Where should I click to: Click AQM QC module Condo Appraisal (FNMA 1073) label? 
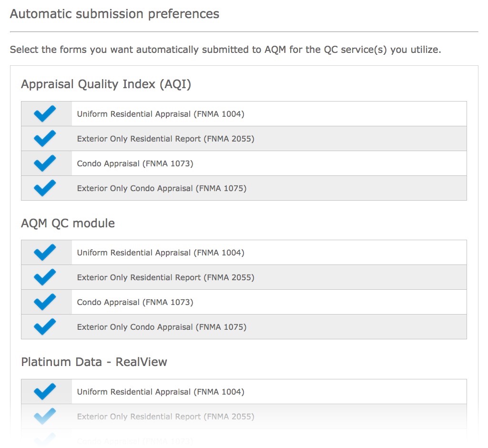[x=135, y=302]
